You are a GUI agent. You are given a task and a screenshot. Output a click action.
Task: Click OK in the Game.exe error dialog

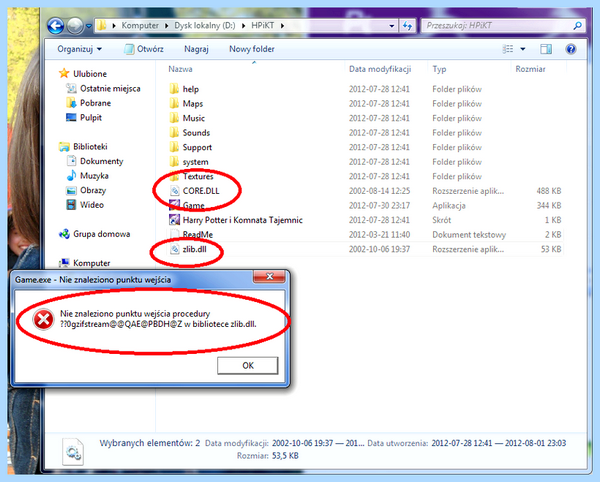click(x=248, y=365)
